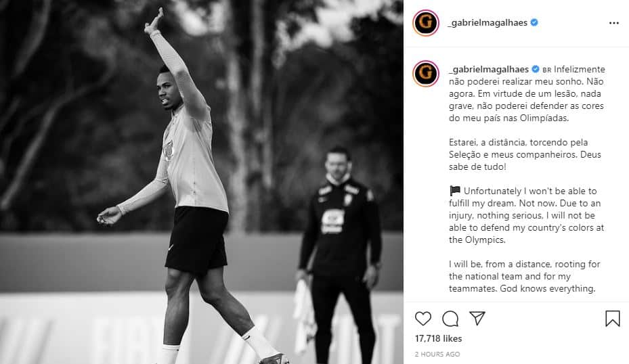Click the Portuguese caption mentioning Olimpíadas
This screenshot has height=364, width=629.
point(527,94)
